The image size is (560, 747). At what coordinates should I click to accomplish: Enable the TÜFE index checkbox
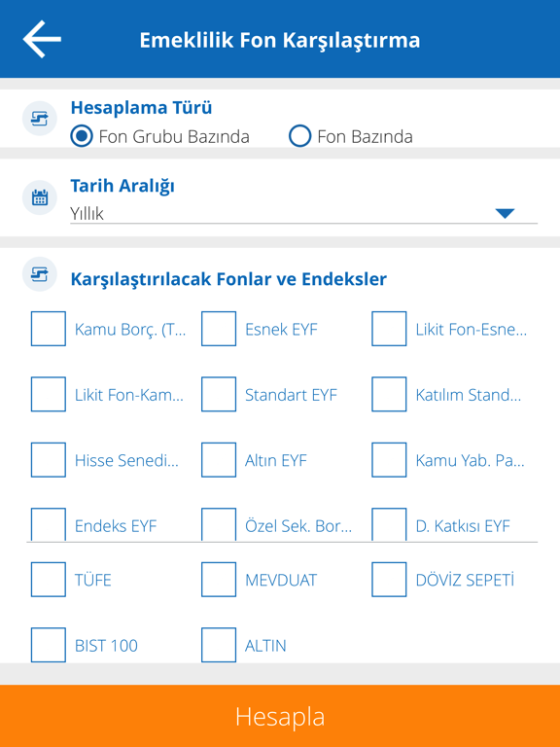48,580
